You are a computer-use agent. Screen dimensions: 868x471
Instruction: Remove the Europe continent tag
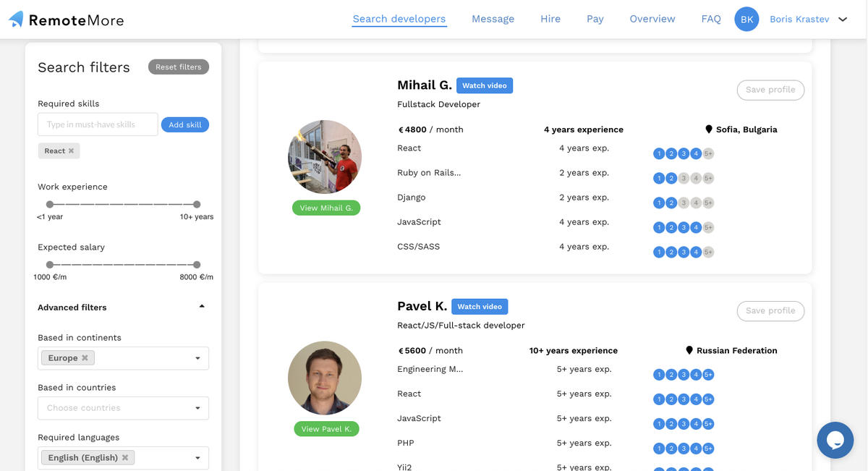point(85,358)
